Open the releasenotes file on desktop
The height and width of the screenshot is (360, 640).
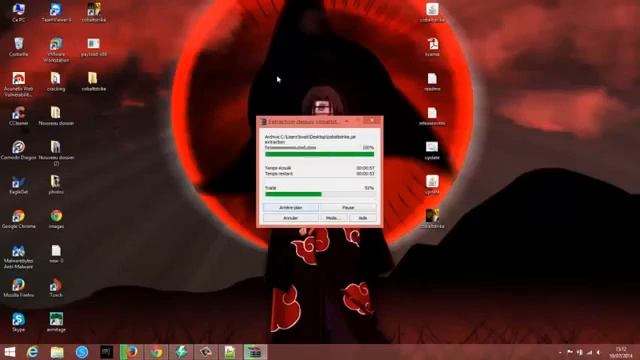pyautogui.click(x=432, y=116)
